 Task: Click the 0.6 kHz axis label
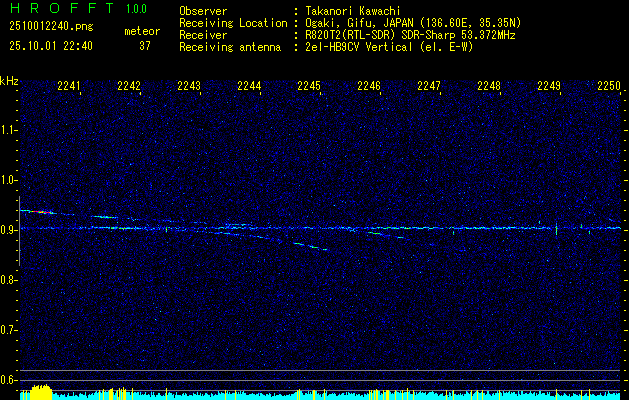[x=8, y=380]
